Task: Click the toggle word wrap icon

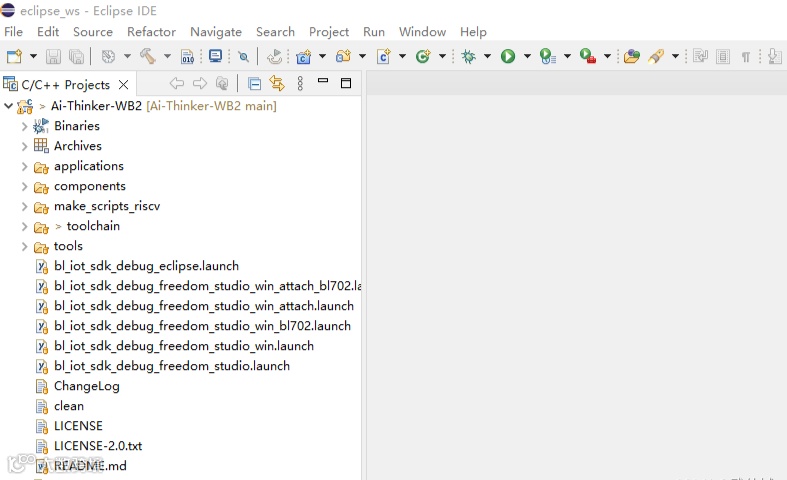Action: (x=700, y=56)
